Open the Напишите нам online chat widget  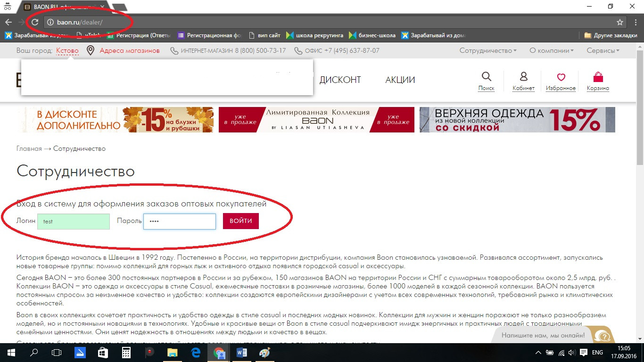coord(552,336)
